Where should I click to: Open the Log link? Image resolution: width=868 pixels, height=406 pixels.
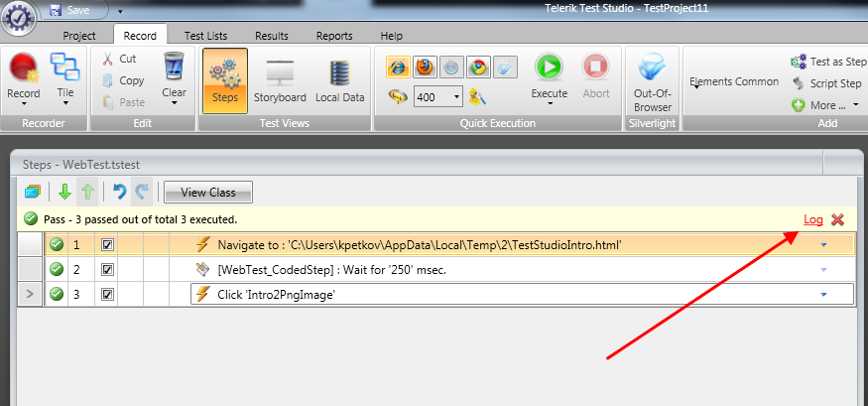point(812,219)
